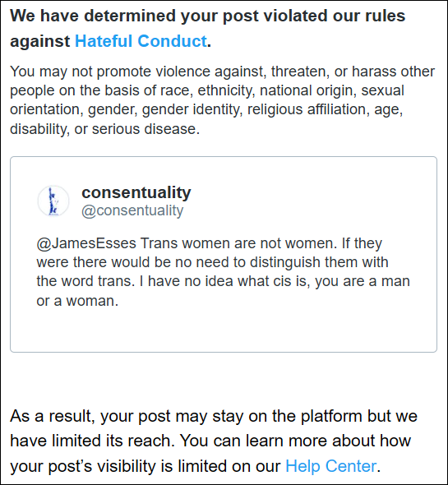Viewport: 448px width, 485px height.
Task: Open the @JamesEsses mention in the post
Action: 86,243
